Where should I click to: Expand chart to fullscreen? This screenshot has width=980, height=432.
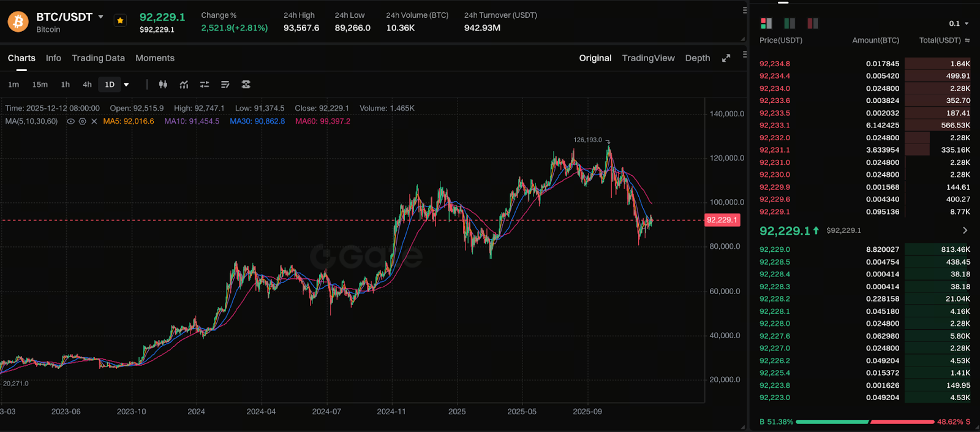[726, 58]
